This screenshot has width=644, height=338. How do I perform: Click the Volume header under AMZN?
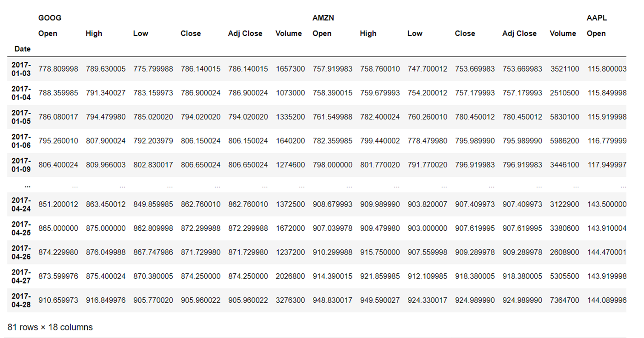[562, 33]
